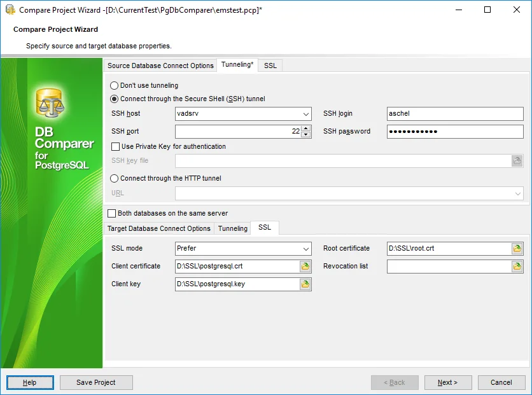Proceed with the Next button
This screenshot has width=532, height=395.
coord(447,382)
